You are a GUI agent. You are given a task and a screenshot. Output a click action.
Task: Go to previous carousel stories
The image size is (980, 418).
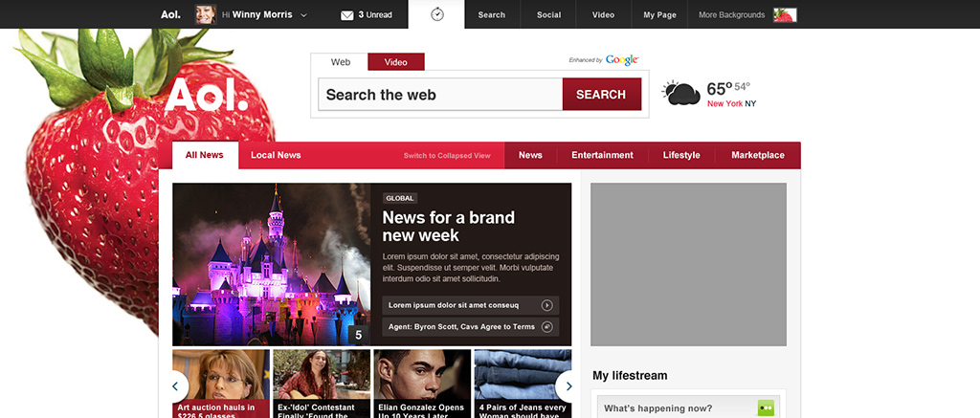point(177,386)
